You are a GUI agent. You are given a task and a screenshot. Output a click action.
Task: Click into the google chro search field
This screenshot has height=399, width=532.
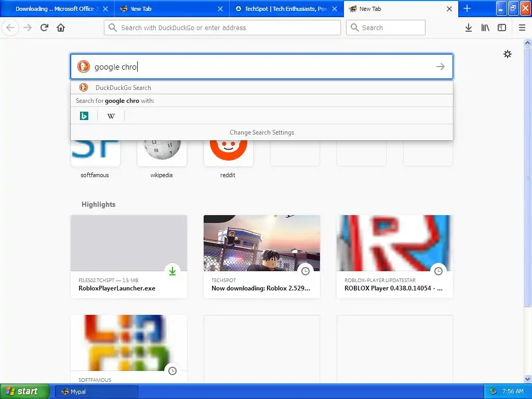[x=262, y=66]
